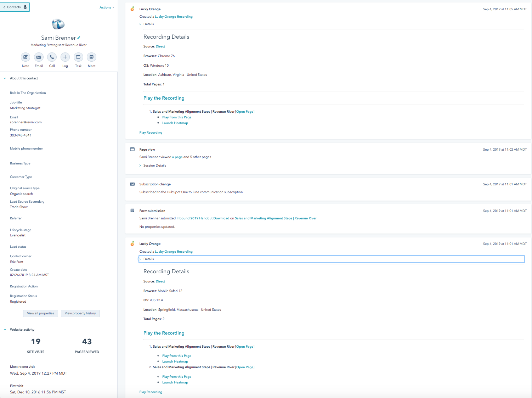Viewport: 532px width, 398px height.
Task: Click the Lucky Orange logo on the top timeline entry
Action: click(132, 9)
